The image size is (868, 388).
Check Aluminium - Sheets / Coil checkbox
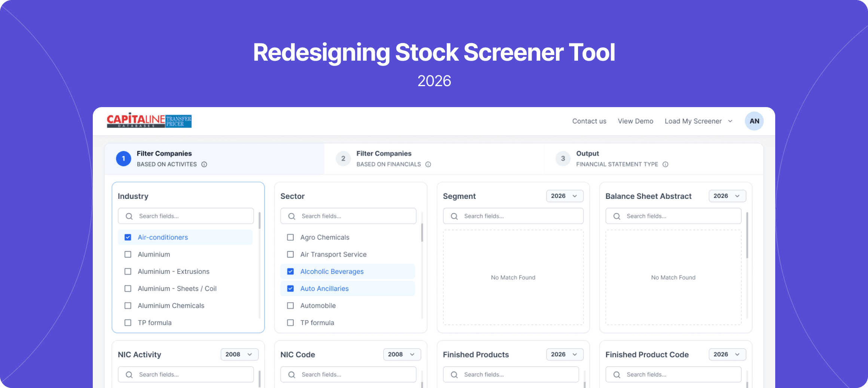pos(128,289)
